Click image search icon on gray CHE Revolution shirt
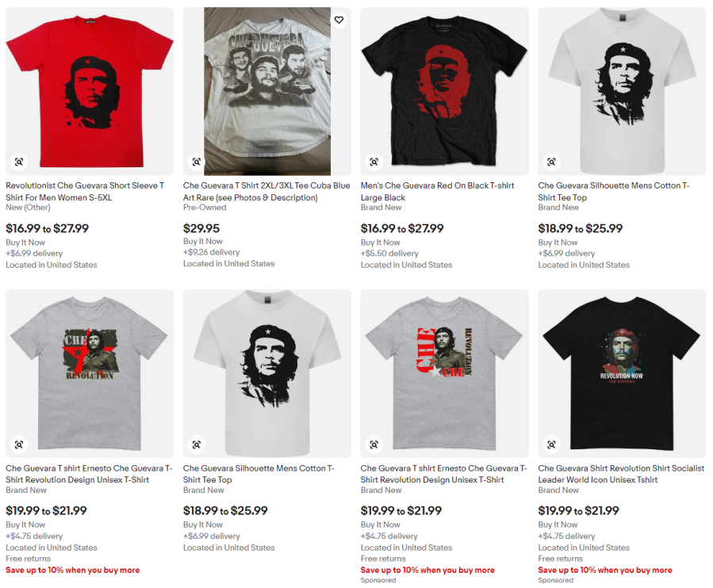 (374, 445)
